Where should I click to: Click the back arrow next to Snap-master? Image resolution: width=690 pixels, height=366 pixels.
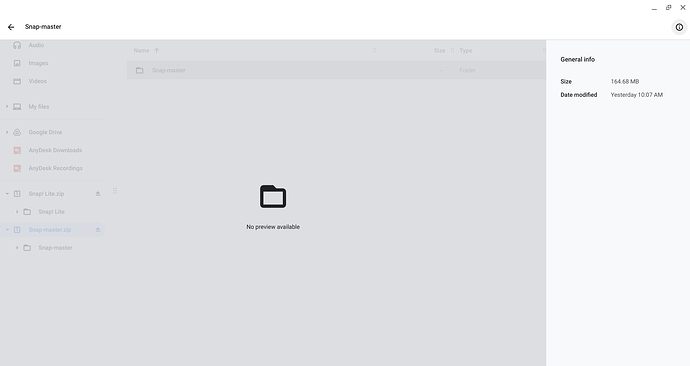coord(11,27)
